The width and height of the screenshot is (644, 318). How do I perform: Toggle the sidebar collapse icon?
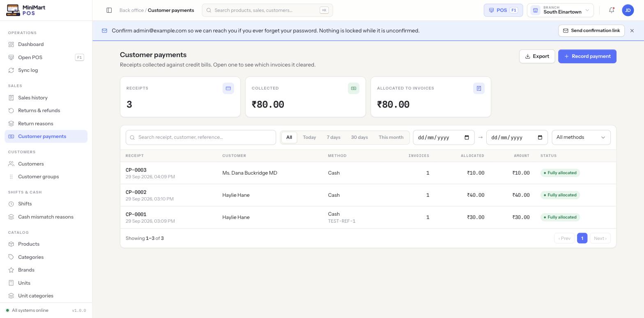[109, 10]
